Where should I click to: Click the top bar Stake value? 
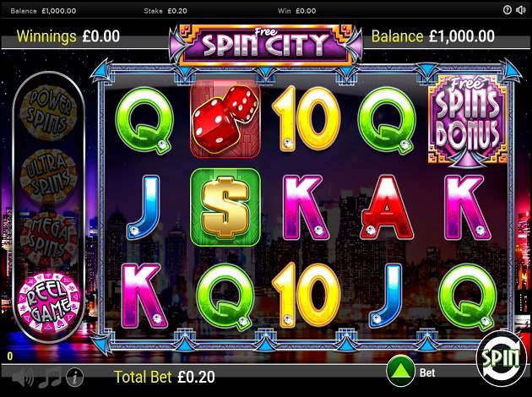point(177,11)
